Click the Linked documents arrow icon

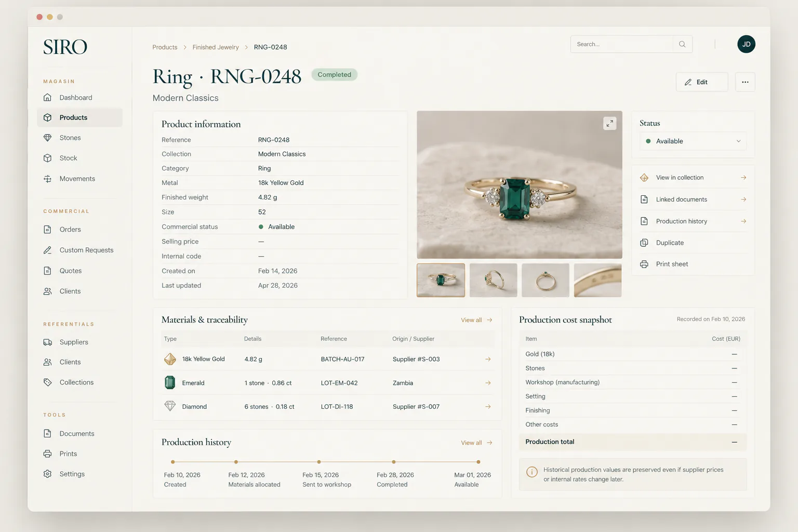click(743, 199)
